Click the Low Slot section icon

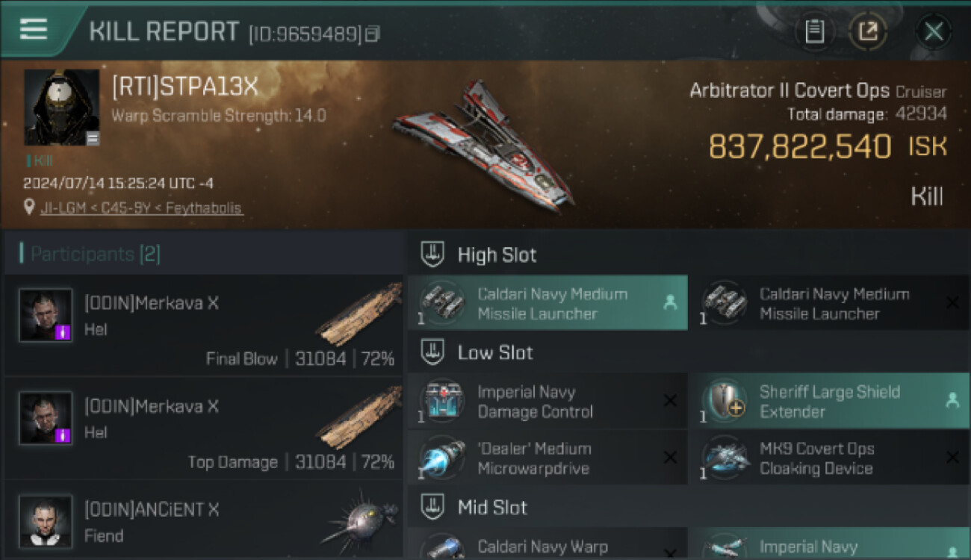(x=432, y=352)
